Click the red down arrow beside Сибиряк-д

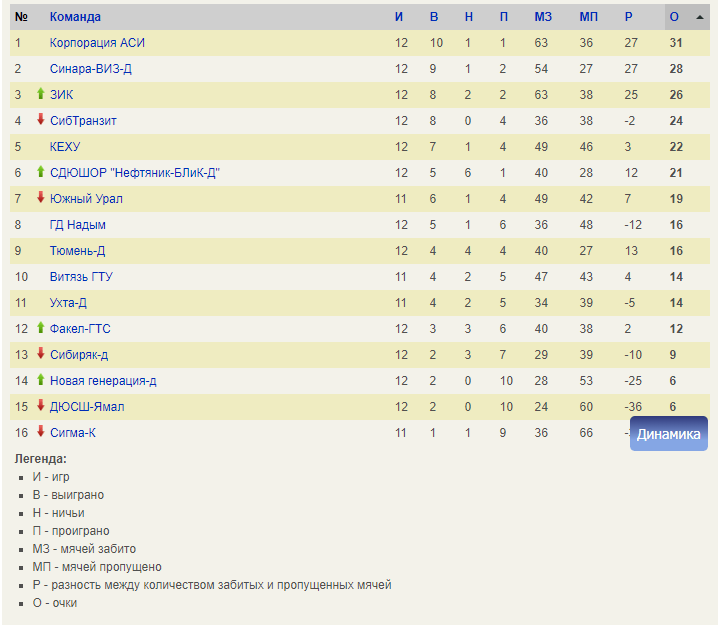pos(41,354)
